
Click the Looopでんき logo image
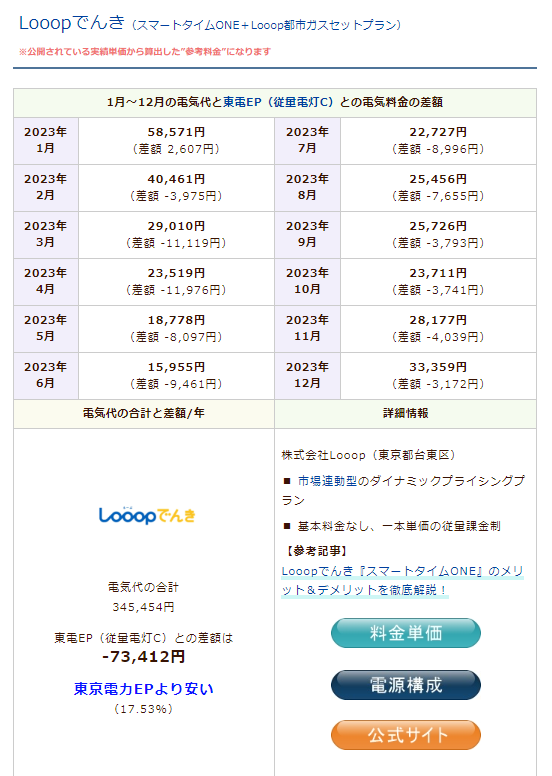(147, 515)
